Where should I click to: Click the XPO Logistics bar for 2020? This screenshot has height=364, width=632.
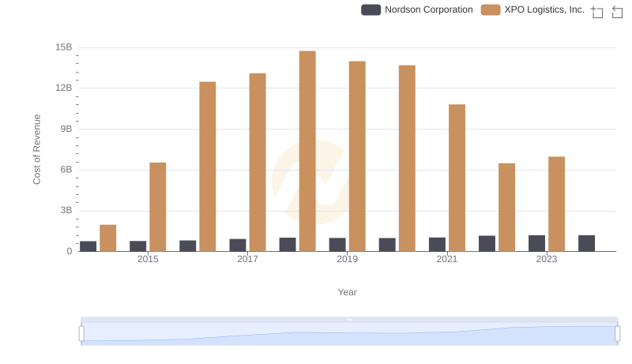click(x=407, y=158)
